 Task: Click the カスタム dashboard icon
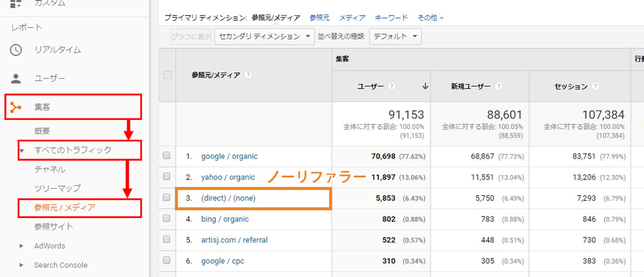point(16,4)
